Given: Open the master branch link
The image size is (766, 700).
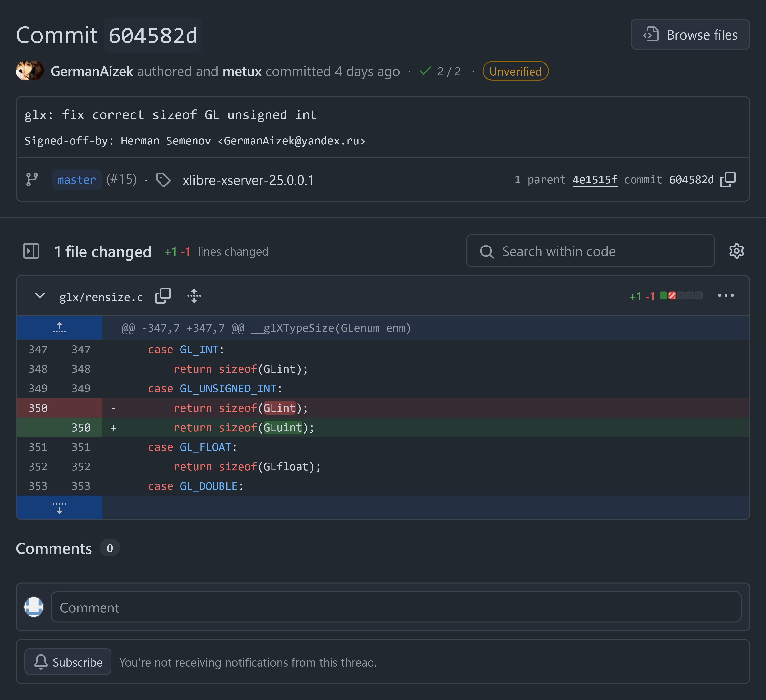Looking at the screenshot, I should click(x=76, y=179).
